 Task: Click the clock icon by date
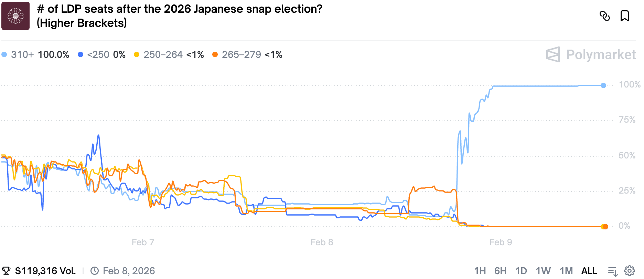95,271
